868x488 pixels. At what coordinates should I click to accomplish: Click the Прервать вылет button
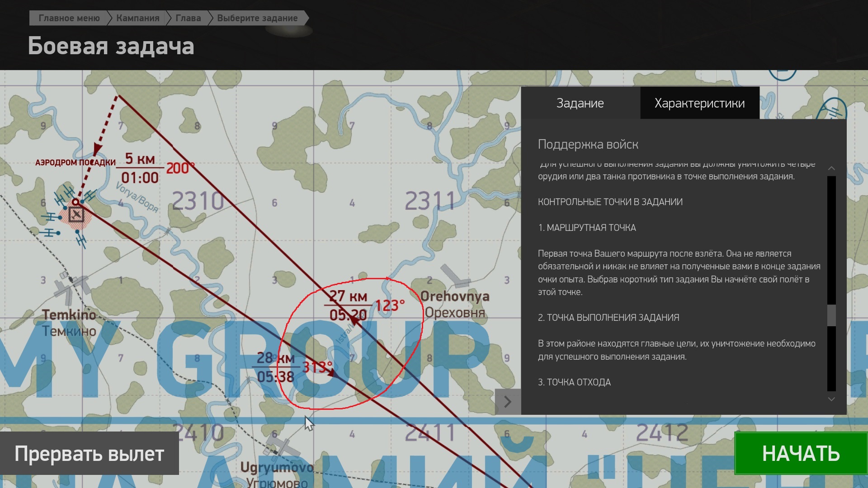[x=89, y=454]
